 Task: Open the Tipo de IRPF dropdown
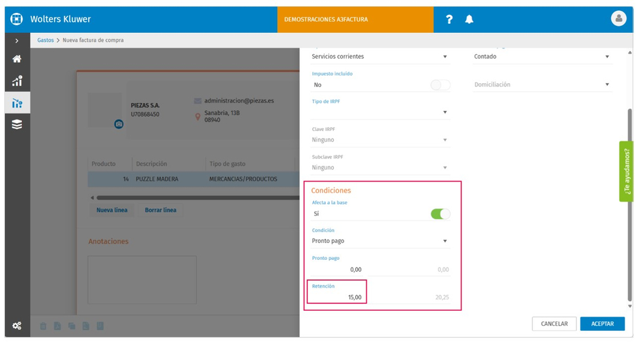[381, 112]
